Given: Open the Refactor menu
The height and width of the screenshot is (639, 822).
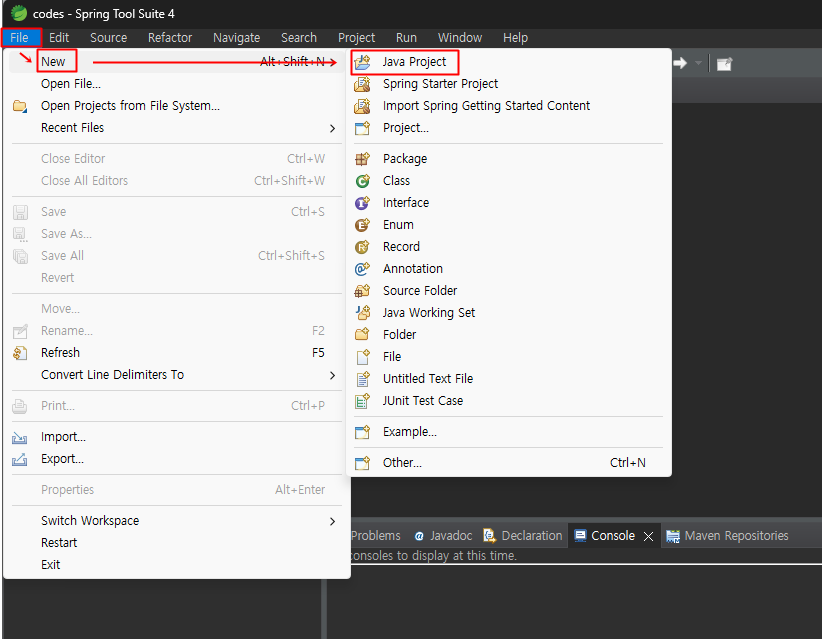Looking at the screenshot, I should click(170, 38).
